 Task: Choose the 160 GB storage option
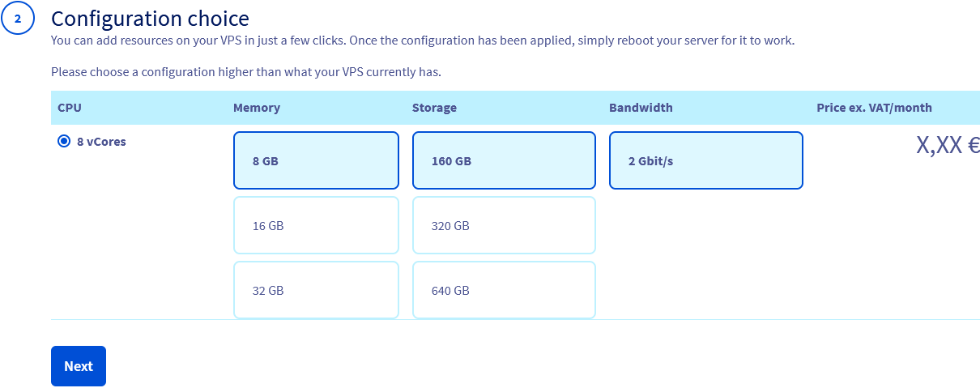point(504,160)
